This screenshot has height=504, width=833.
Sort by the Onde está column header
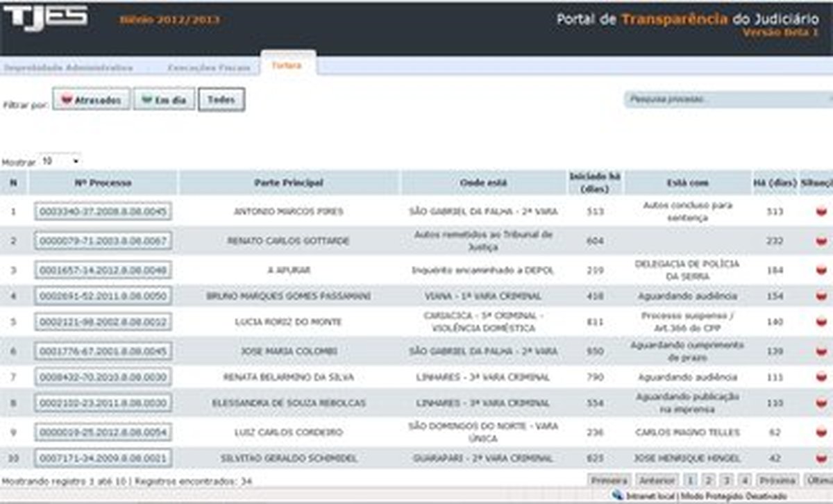click(483, 183)
